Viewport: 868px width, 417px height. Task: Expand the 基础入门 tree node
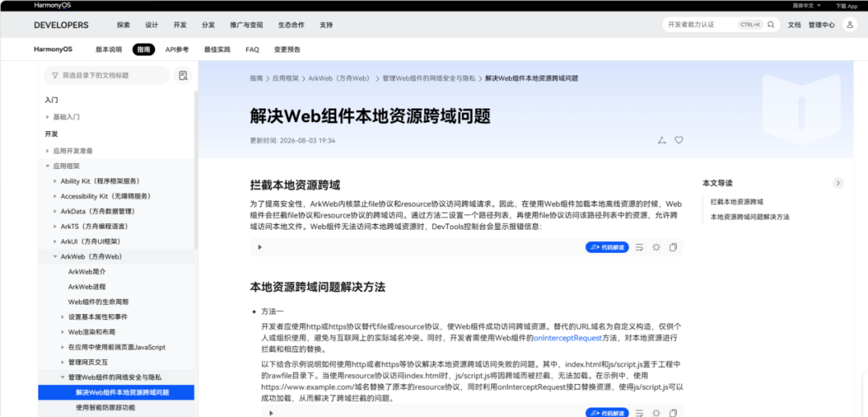pos(47,117)
